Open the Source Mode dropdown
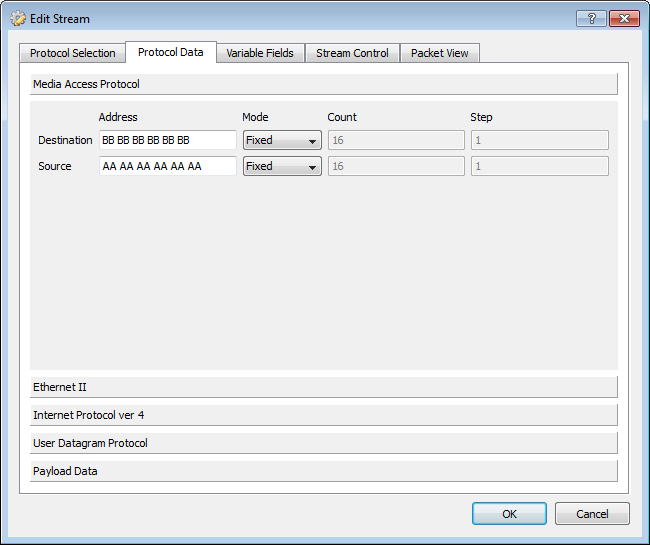Viewport: 650px width, 545px height. (282, 166)
